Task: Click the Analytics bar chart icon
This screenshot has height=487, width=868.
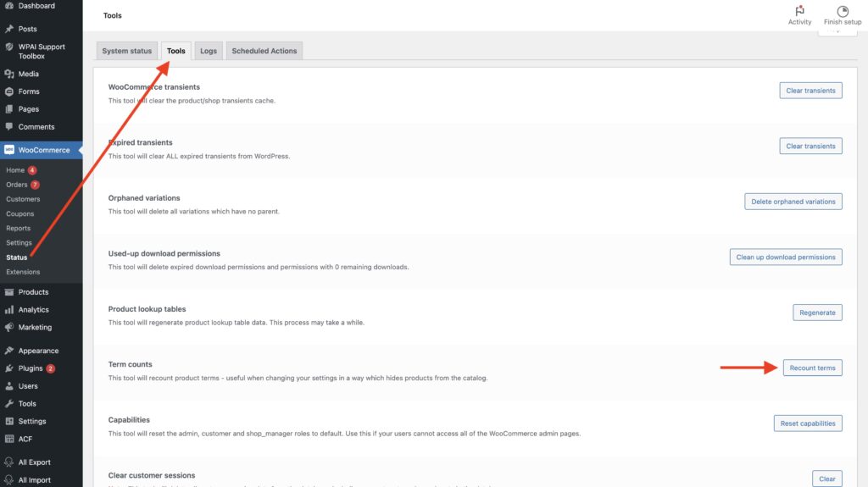Action: point(9,310)
